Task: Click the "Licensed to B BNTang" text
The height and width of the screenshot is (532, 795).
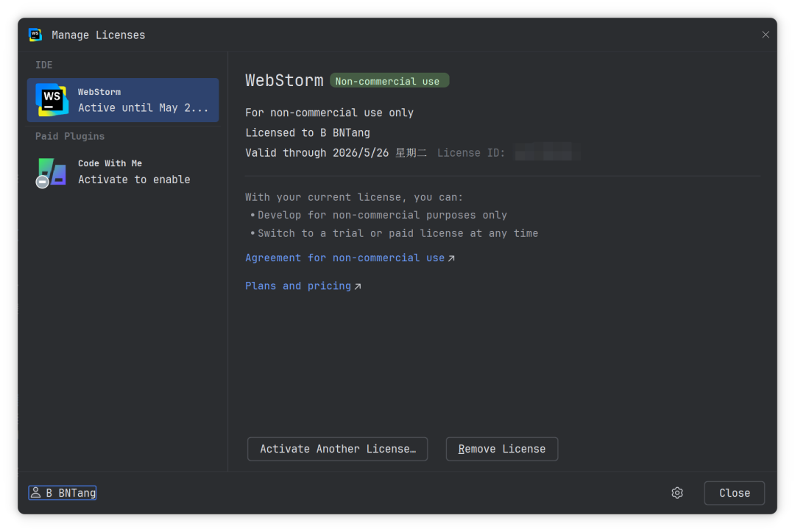Action: pyautogui.click(x=308, y=133)
